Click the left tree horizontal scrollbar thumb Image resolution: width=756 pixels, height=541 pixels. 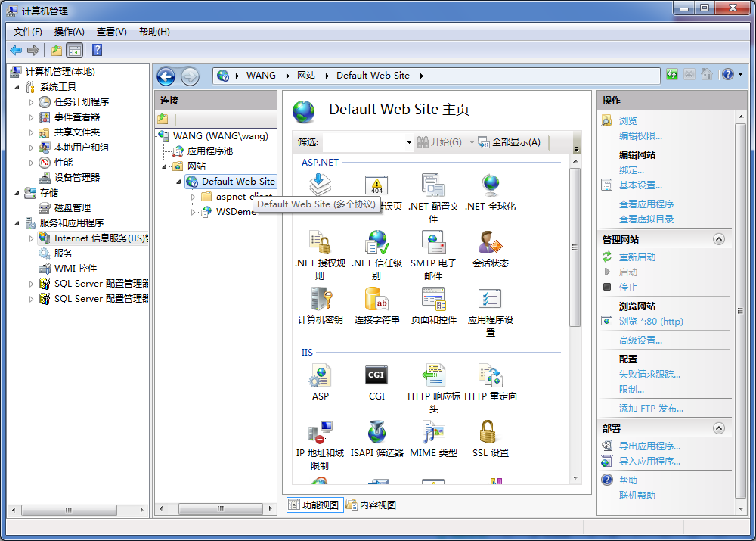[x=69, y=510]
